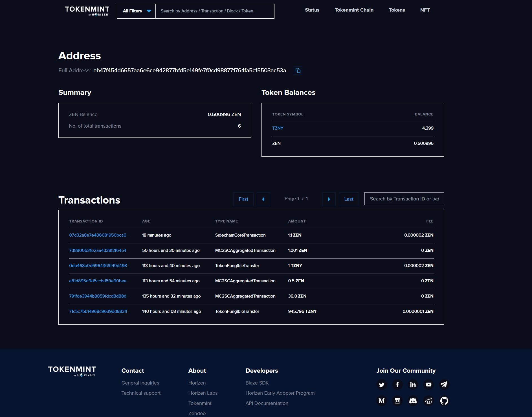Go to the Tokens navigation item
Image resolution: width=532 pixels, height=417 pixels.
(x=397, y=10)
